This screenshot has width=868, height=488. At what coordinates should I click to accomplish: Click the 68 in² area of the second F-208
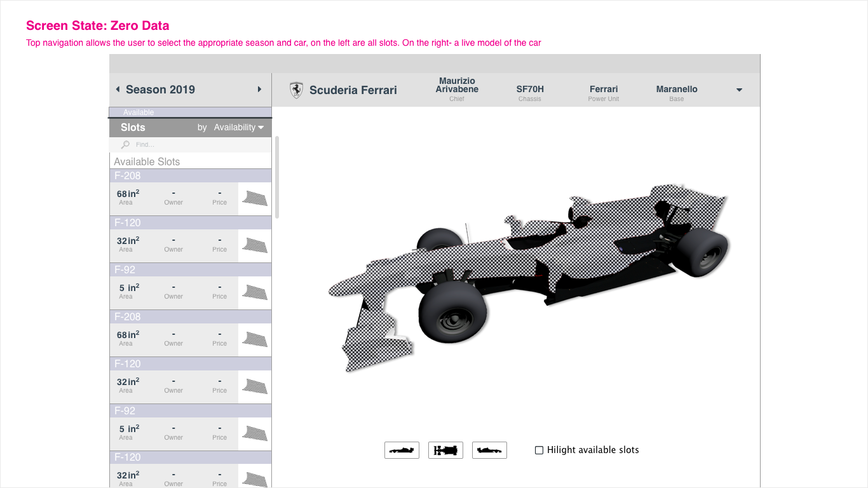point(128,338)
